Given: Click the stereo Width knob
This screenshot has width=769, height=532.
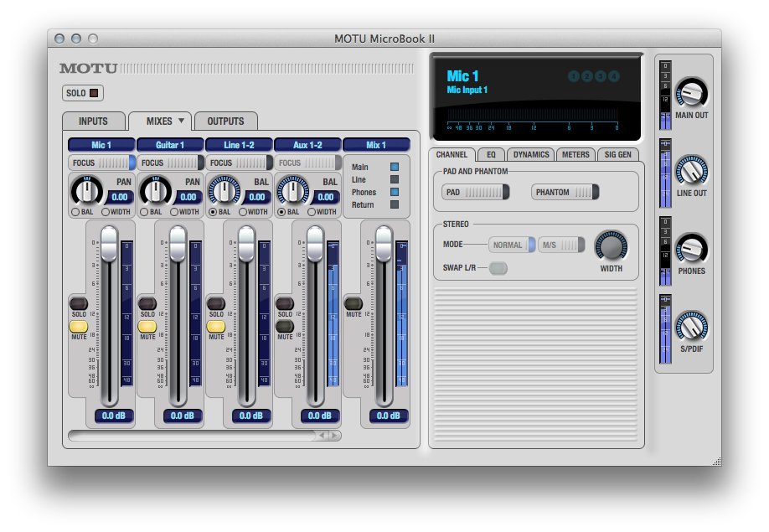Looking at the screenshot, I should (611, 246).
